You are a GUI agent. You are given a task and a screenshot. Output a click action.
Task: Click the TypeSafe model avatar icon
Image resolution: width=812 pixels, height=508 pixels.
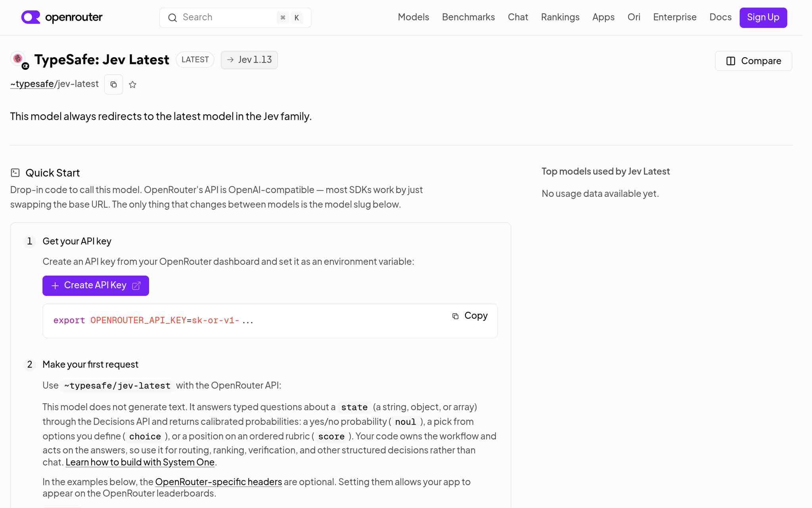[x=19, y=60]
